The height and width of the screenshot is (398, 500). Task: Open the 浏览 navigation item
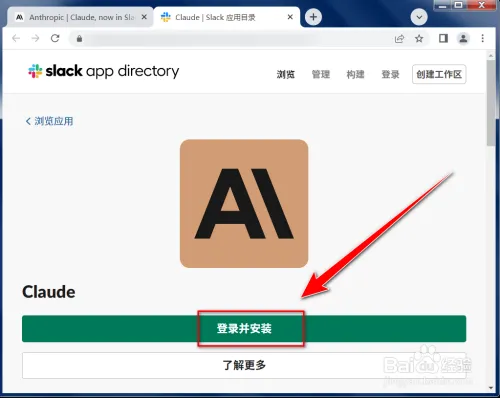286,74
